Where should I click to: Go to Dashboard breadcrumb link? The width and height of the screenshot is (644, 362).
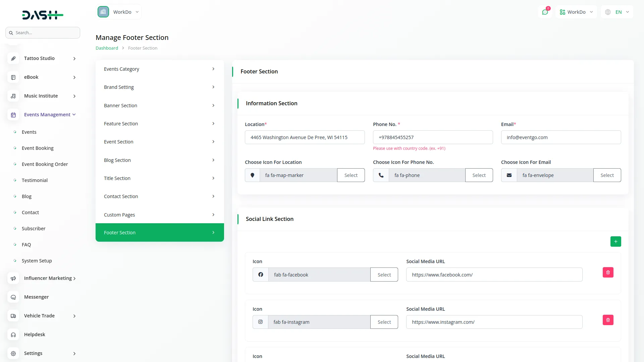107,48
